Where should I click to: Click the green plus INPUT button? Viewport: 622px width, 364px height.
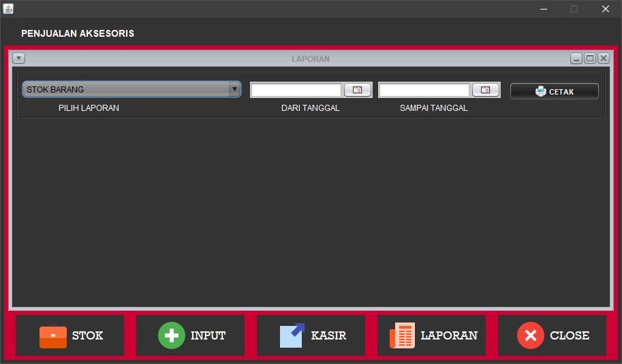pos(191,335)
